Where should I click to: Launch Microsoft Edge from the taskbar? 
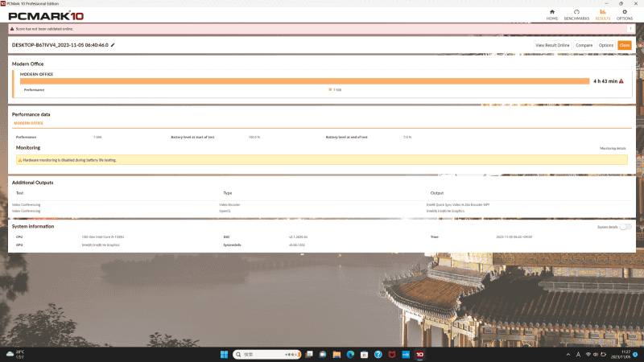coord(350,354)
